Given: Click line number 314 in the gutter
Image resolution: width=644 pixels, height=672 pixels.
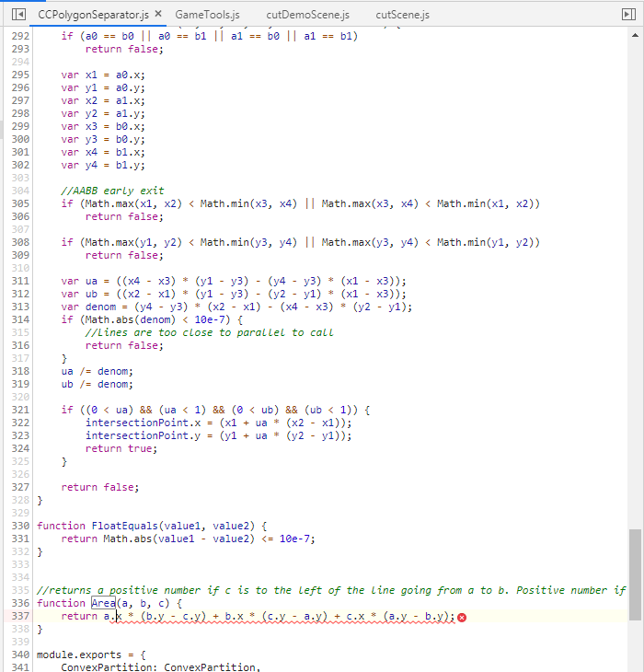Looking at the screenshot, I should click(x=20, y=319).
